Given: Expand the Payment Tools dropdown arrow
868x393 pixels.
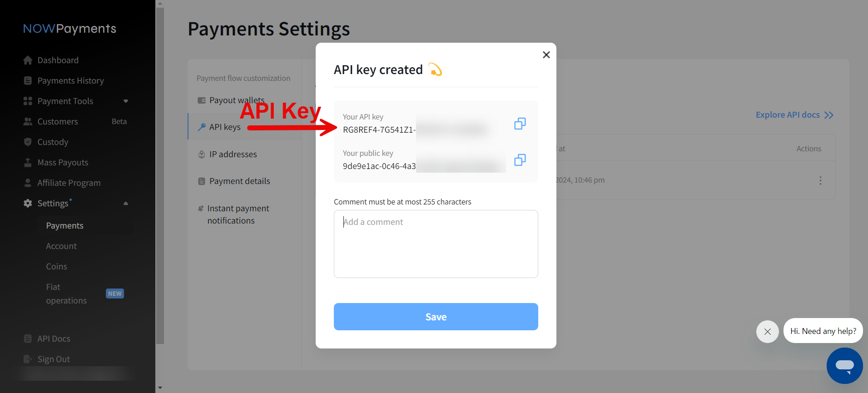Looking at the screenshot, I should tap(126, 101).
